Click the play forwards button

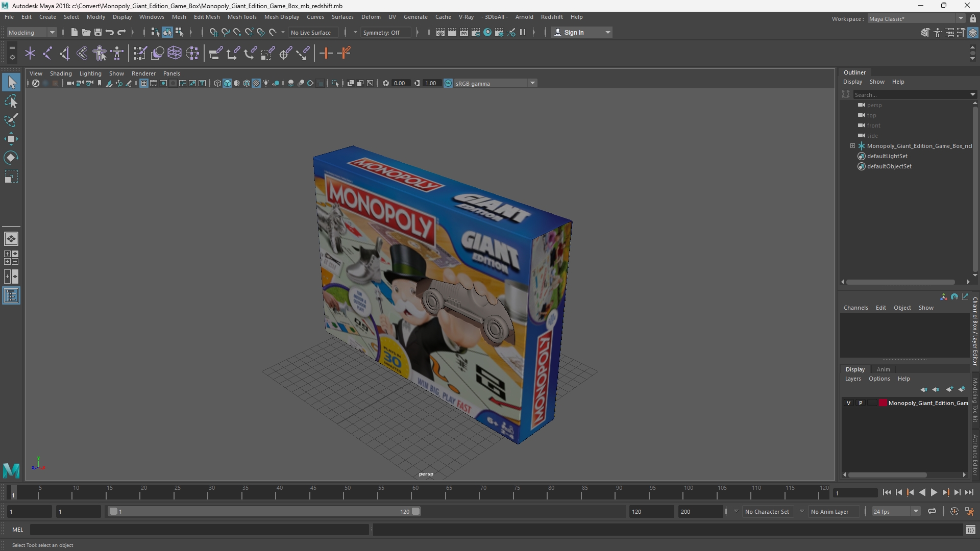pos(934,492)
